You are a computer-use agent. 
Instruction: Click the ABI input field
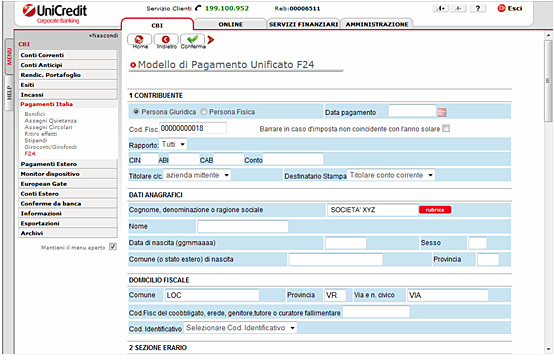tap(184, 159)
